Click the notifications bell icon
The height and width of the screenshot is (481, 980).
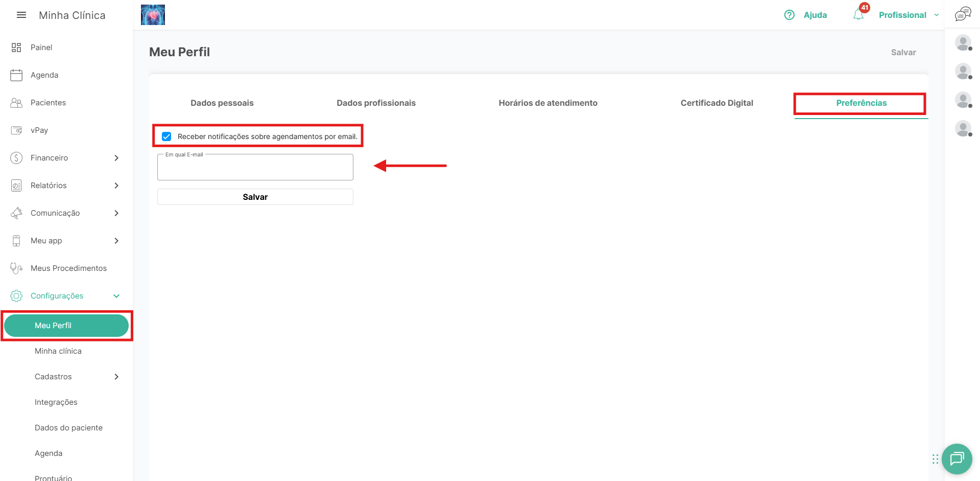[858, 15]
